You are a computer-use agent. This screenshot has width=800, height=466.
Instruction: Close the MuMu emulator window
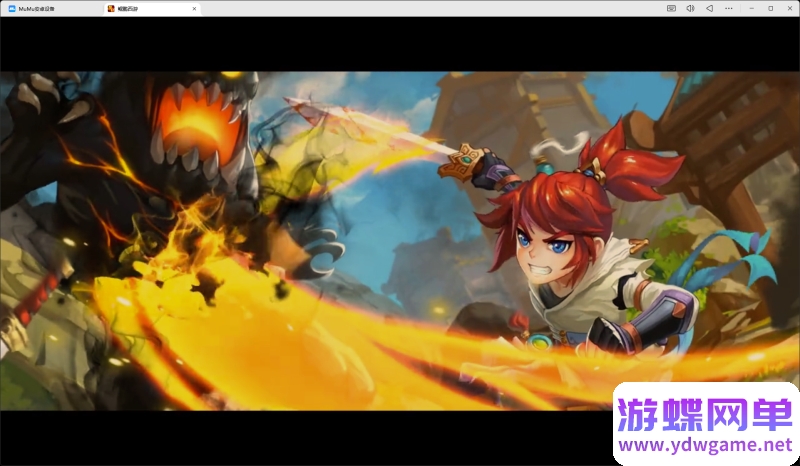point(789,8)
